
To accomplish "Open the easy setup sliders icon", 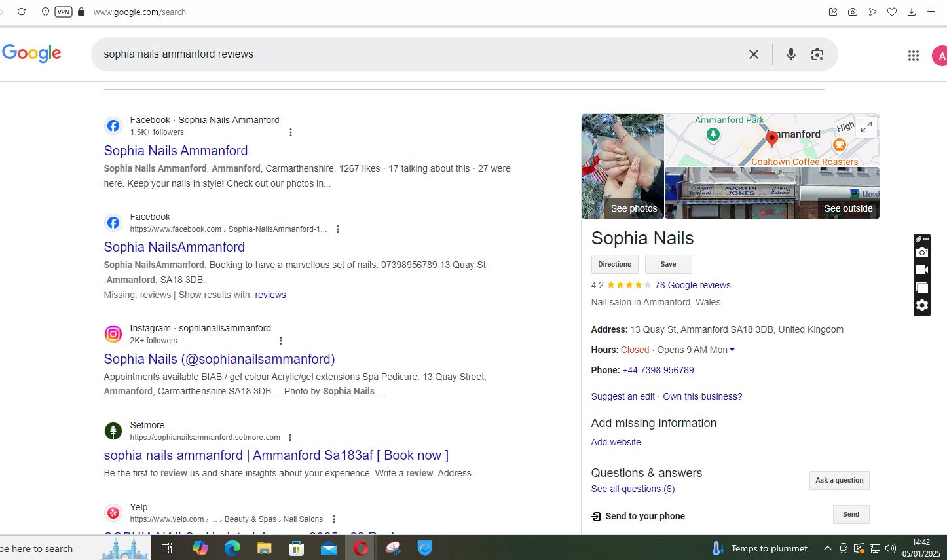I will [931, 12].
